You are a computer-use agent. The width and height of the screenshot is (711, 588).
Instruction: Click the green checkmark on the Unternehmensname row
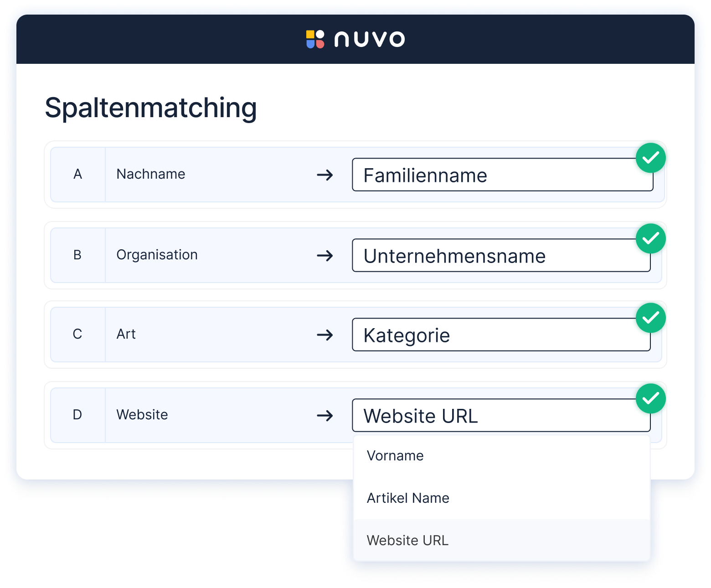[650, 239]
